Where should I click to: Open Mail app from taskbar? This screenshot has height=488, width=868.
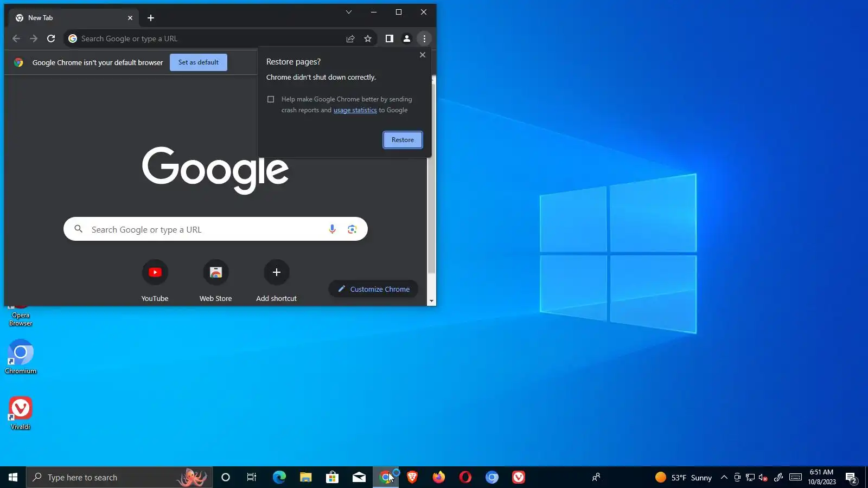click(359, 477)
